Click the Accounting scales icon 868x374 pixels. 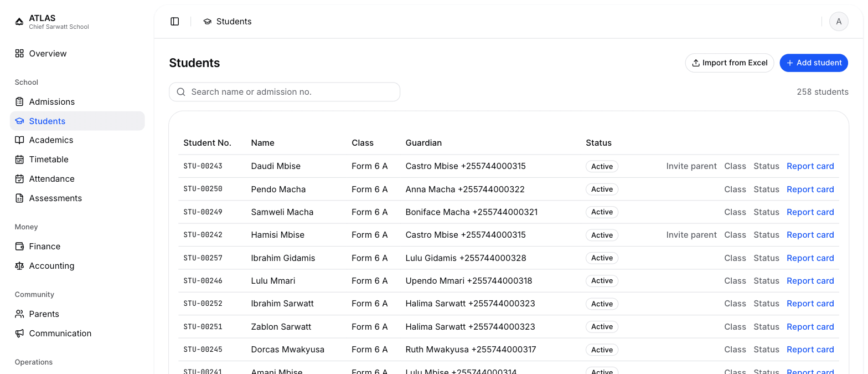pyautogui.click(x=19, y=266)
